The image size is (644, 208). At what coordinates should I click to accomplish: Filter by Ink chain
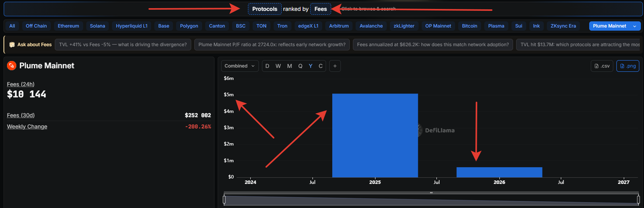(536, 26)
